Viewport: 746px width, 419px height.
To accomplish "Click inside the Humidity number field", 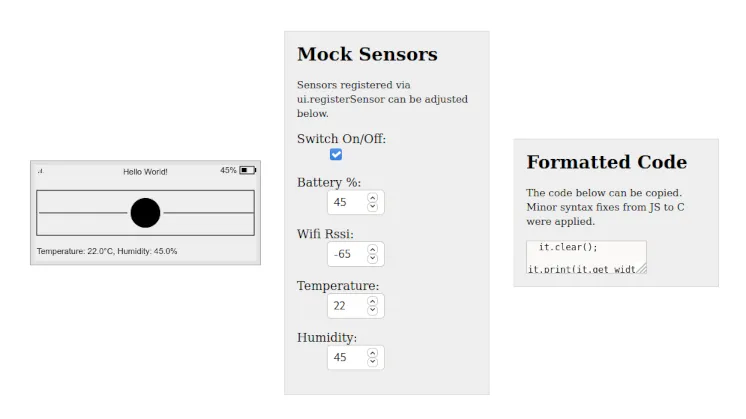I will pyautogui.click(x=347, y=358).
